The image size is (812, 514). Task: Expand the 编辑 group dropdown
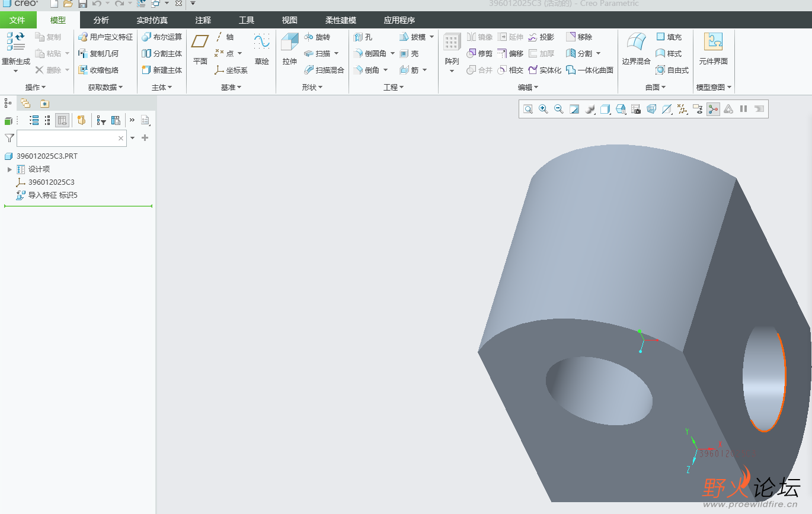tap(528, 87)
